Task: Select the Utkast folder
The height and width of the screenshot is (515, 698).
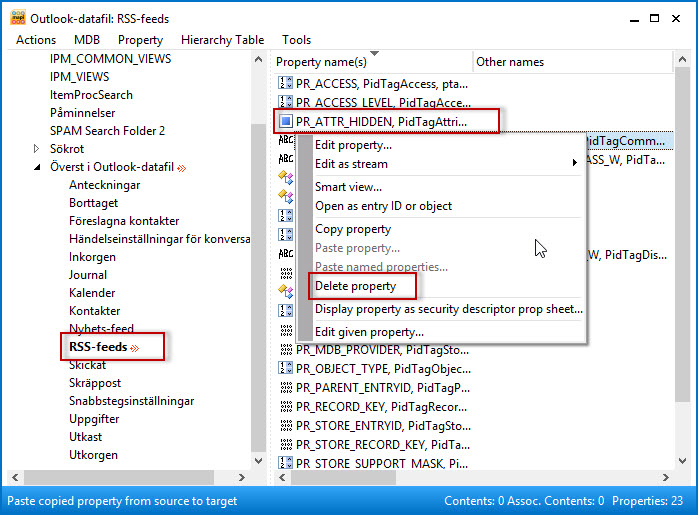Action: [x=85, y=437]
